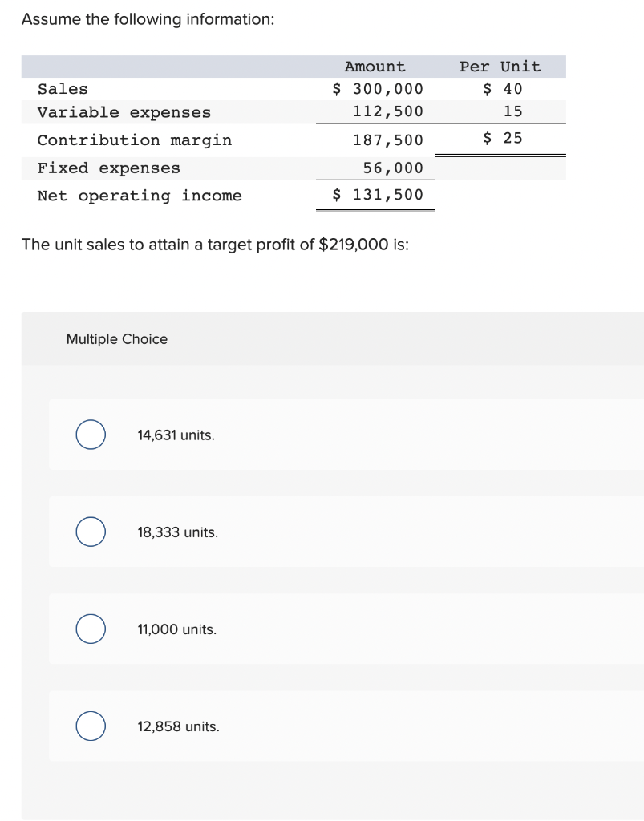
Task: Click the '12,858 units.' answer text
Action: coord(178,726)
